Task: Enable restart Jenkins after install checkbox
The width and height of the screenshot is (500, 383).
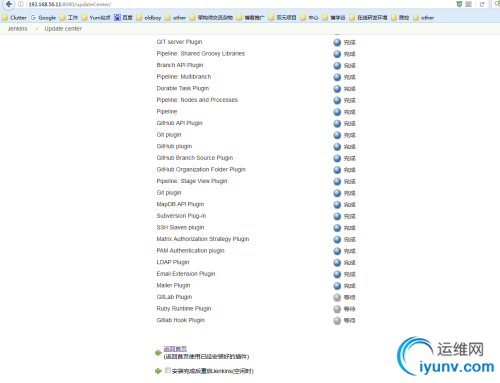Action: coord(168,370)
